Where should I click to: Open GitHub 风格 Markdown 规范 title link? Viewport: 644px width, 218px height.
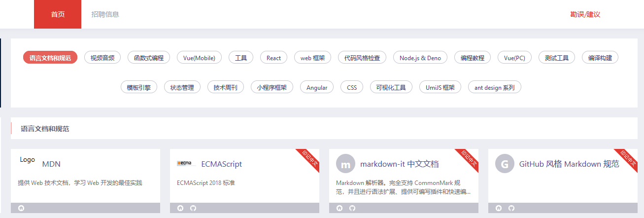[569, 164]
